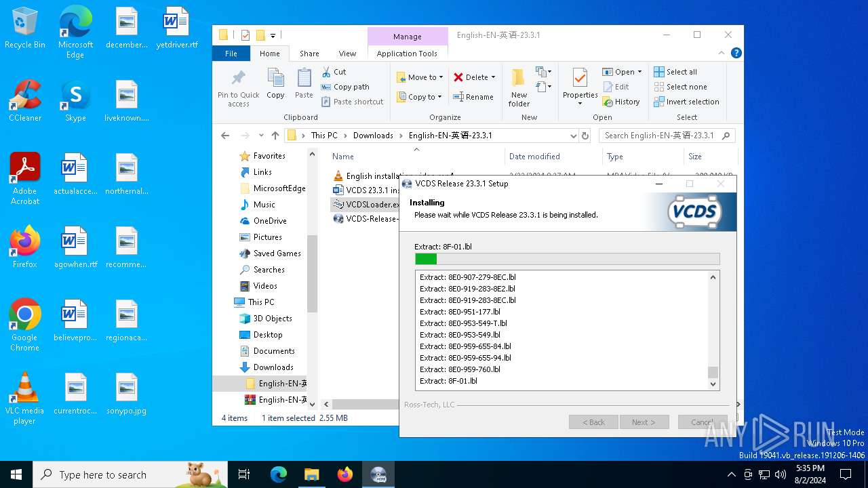The width and height of the screenshot is (868, 488).
Task: Click the extract log scrollbar up arrow
Action: coord(713,277)
